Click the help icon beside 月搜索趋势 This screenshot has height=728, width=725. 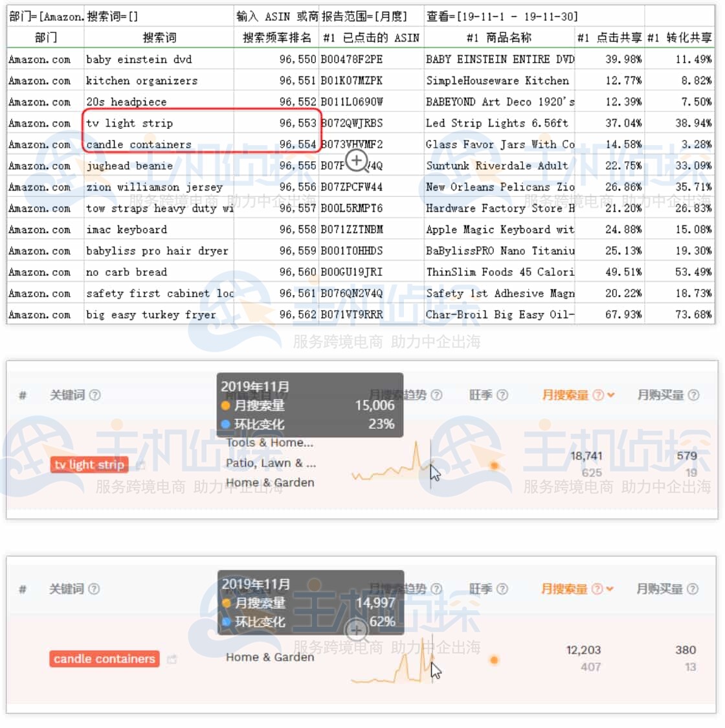click(x=438, y=394)
